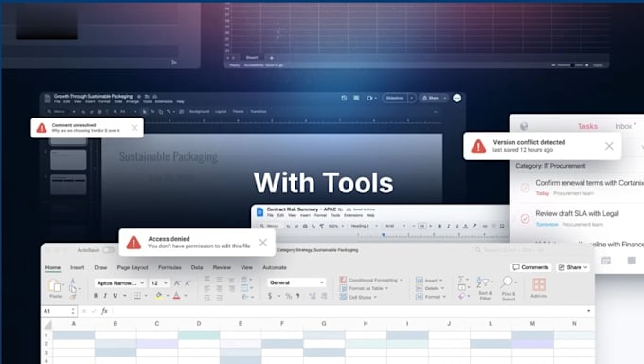Switch to the Excel Home tab
Image resolution: width=644 pixels, height=364 pixels.
(53, 267)
